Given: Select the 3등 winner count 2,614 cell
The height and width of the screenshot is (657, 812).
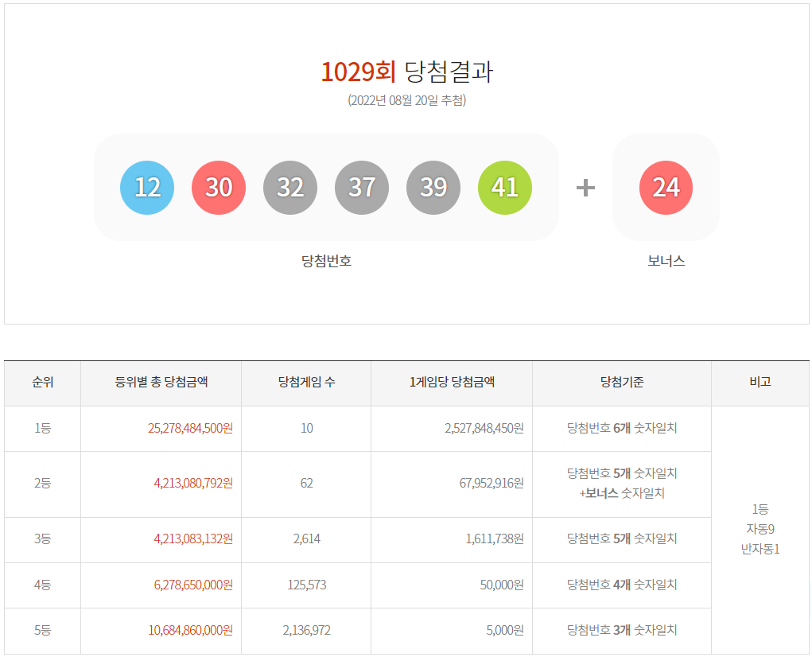Looking at the screenshot, I should tap(306, 538).
